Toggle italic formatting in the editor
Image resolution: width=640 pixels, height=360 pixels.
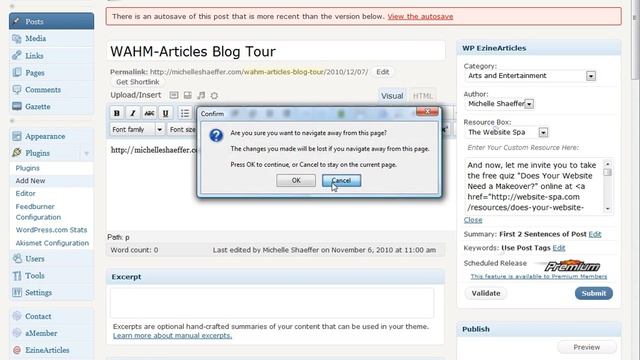click(x=133, y=113)
